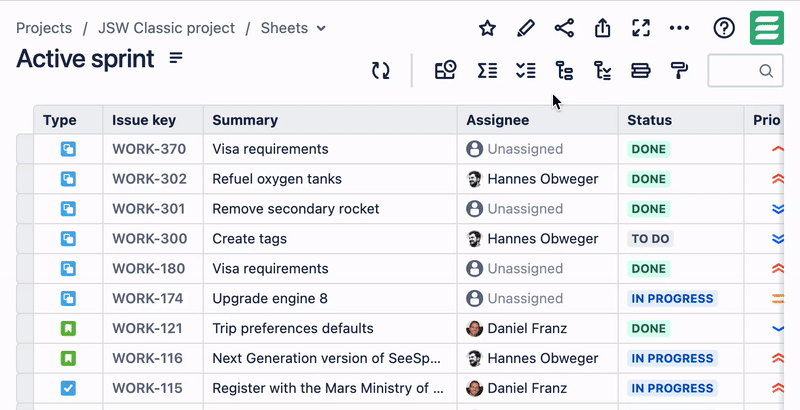The width and height of the screenshot is (800, 410).
Task: Open the help question mark icon
Action: (724, 28)
